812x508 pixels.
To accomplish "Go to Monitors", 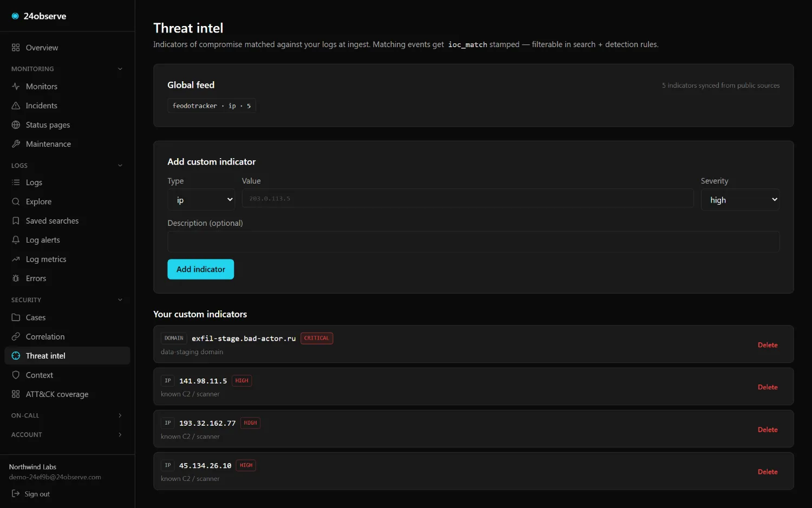I will coord(67,87).
